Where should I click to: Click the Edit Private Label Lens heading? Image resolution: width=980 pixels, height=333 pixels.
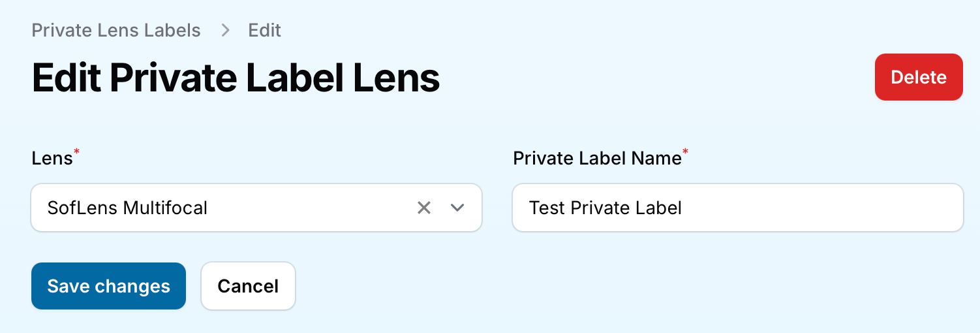[x=236, y=78]
